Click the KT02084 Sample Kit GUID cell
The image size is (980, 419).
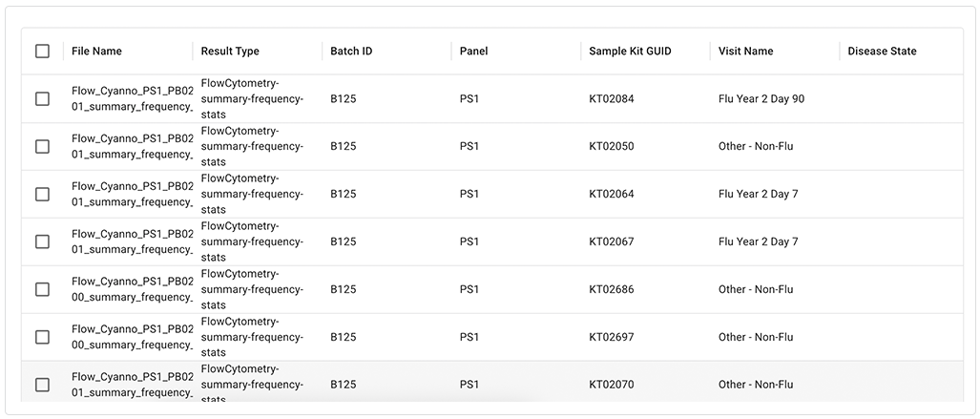pyautogui.click(x=612, y=98)
